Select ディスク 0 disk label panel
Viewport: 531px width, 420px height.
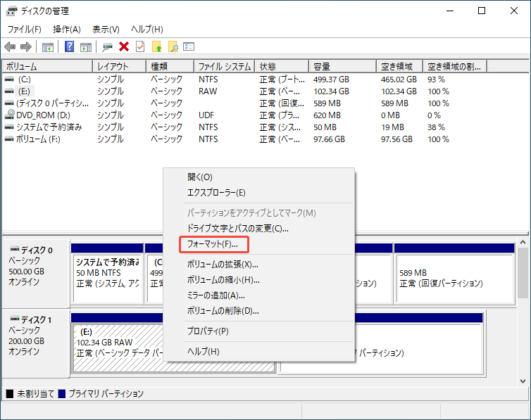click(x=36, y=273)
